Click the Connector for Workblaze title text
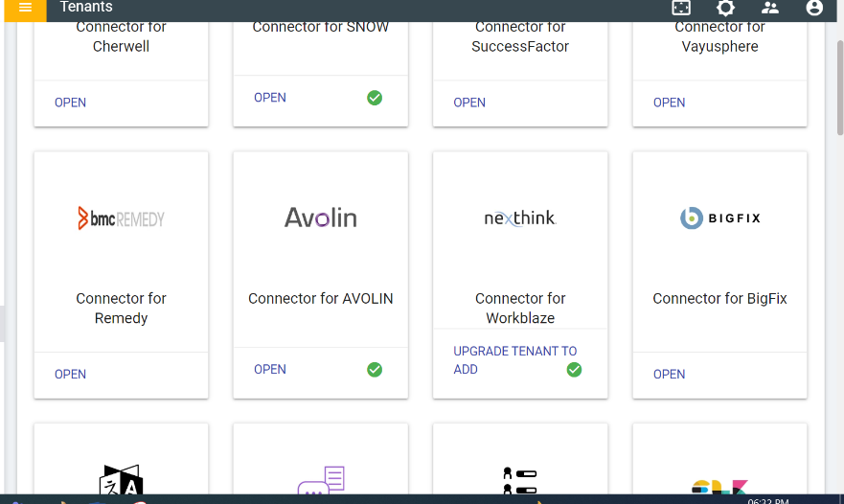 tap(520, 308)
